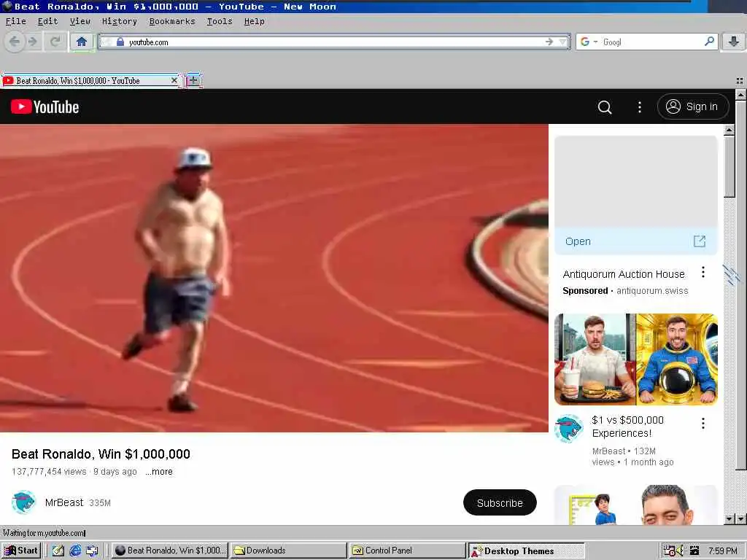Image resolution: width=747 pixels, height=560 pixels.
Task: Switch to Control Panel taskbar window
Action: pos(407,551)
